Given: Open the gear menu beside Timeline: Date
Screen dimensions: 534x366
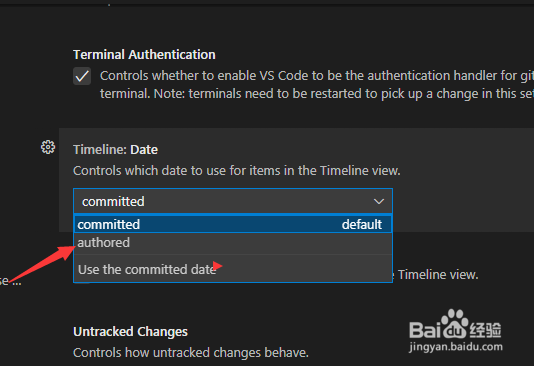Looking at the screenshot, I should coord(48,147).
